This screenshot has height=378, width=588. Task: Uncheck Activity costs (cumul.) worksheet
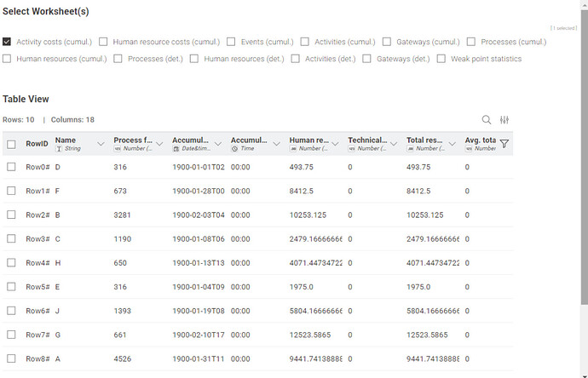[7, 42]
